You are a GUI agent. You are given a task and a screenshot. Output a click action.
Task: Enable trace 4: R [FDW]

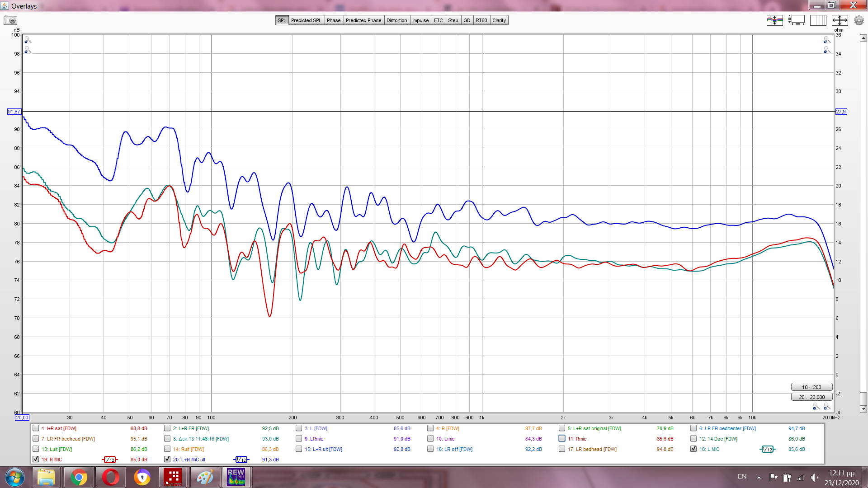click(x=430, y=428)
